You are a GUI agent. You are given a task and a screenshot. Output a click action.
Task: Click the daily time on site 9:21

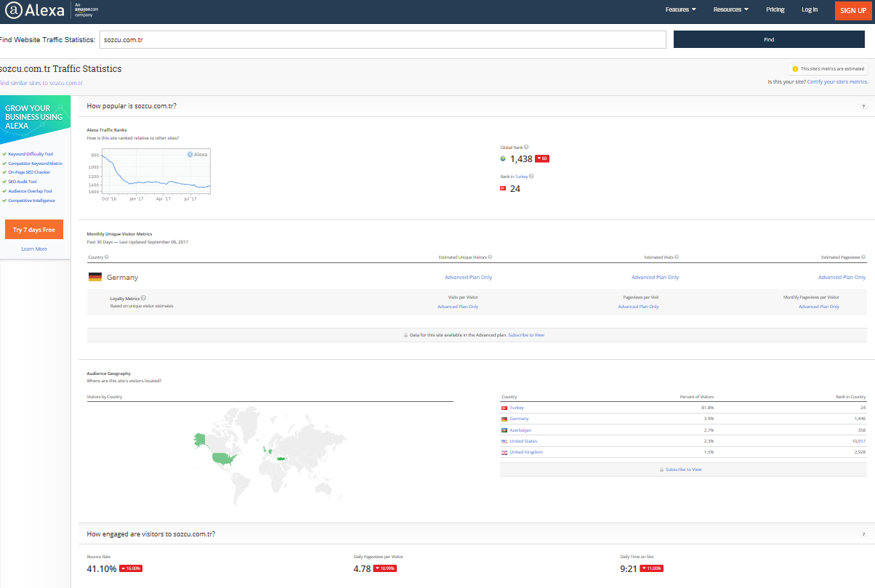click(629, 568)
